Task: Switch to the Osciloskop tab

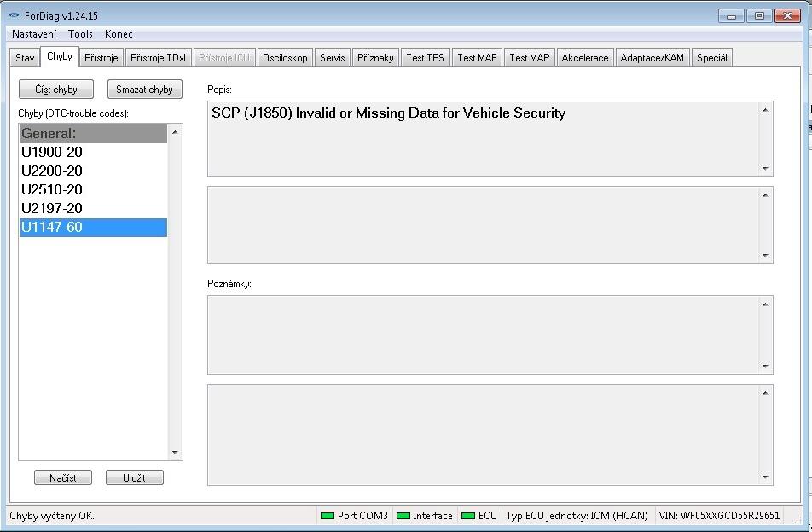Action: [285, 58]
